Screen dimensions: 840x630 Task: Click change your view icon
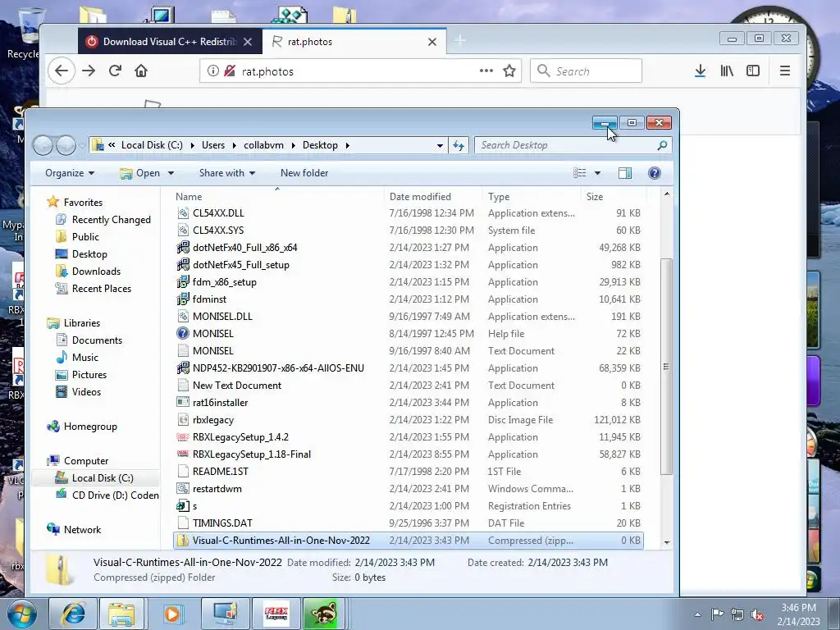point(580,173)
